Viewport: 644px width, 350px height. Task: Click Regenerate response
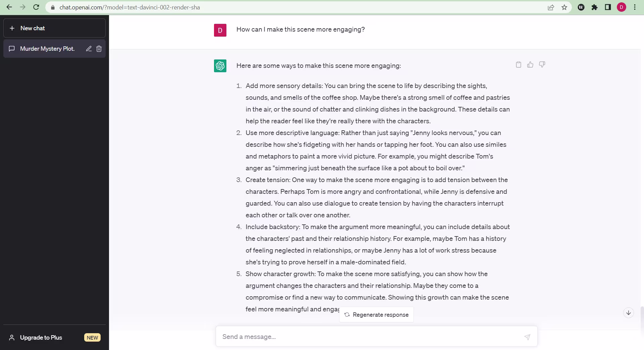[x=376, y=315]
